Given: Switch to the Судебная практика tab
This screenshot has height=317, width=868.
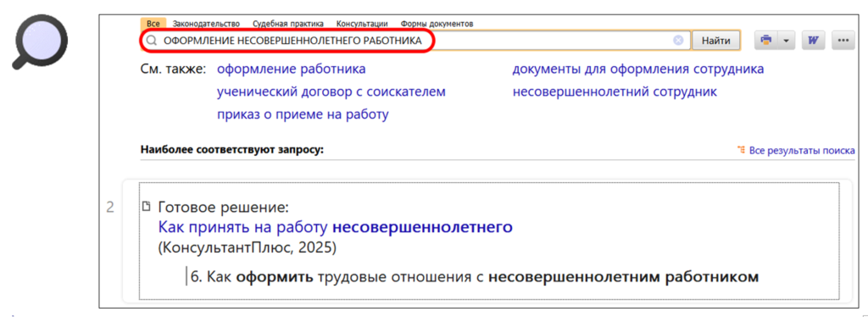Looking at the screenshot, I should (x=287, y=24).
